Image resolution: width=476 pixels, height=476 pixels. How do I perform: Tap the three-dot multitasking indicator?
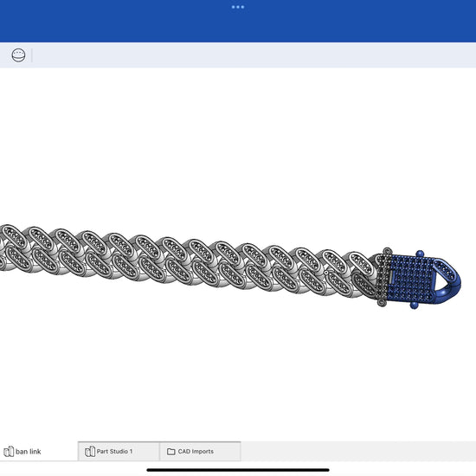[x=238, y=7]
